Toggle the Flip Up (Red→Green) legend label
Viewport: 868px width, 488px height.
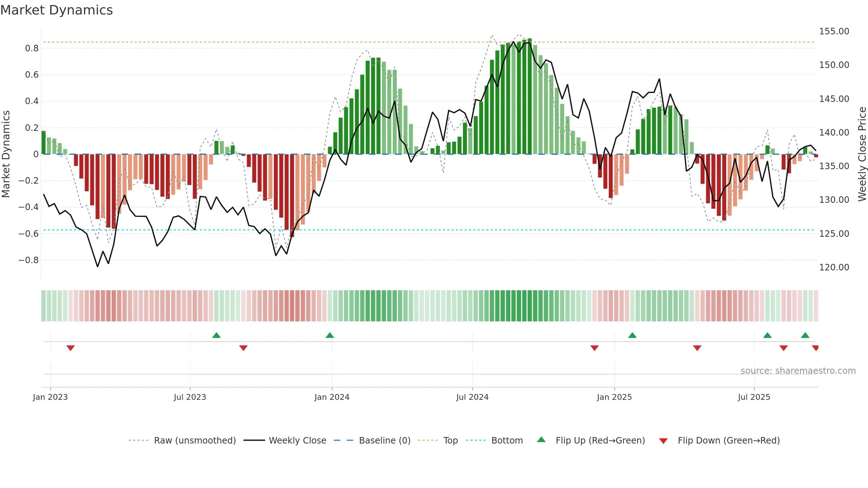(600, 440)
